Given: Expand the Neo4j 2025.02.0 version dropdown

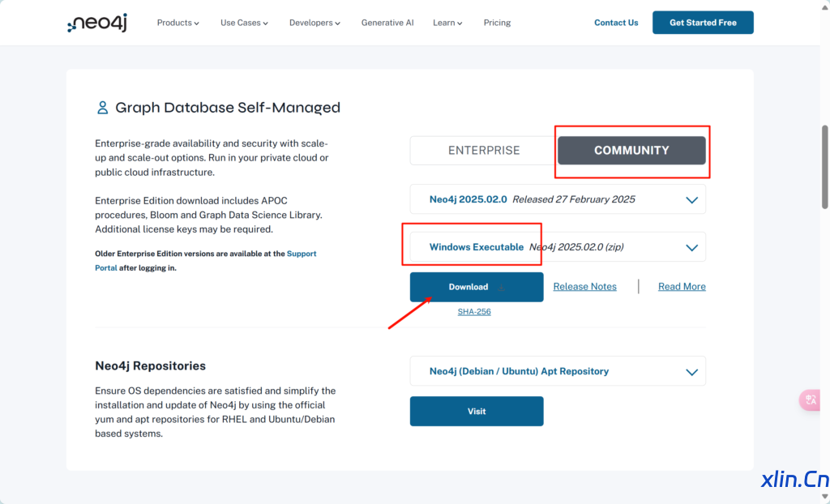Looking at the screenshot, I should click(558, 199).
